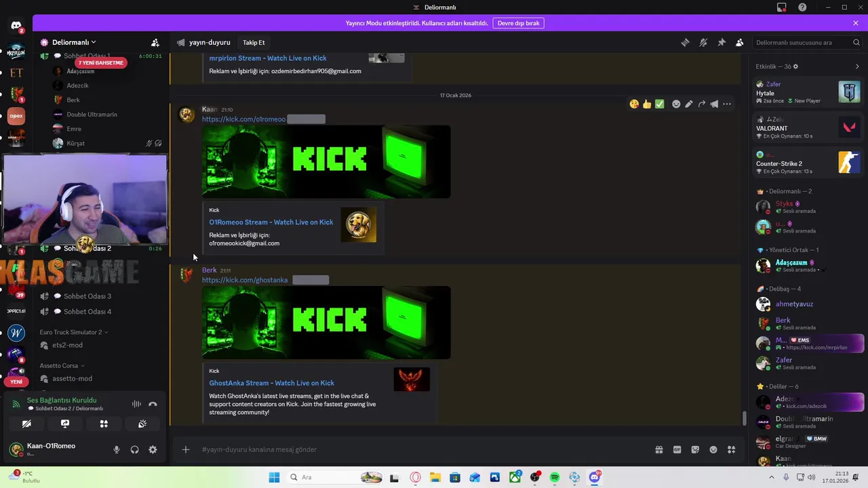Forward Kaan's message with arrow icon
The width and height of the screenshot is (868, 488).
[702, 104]
